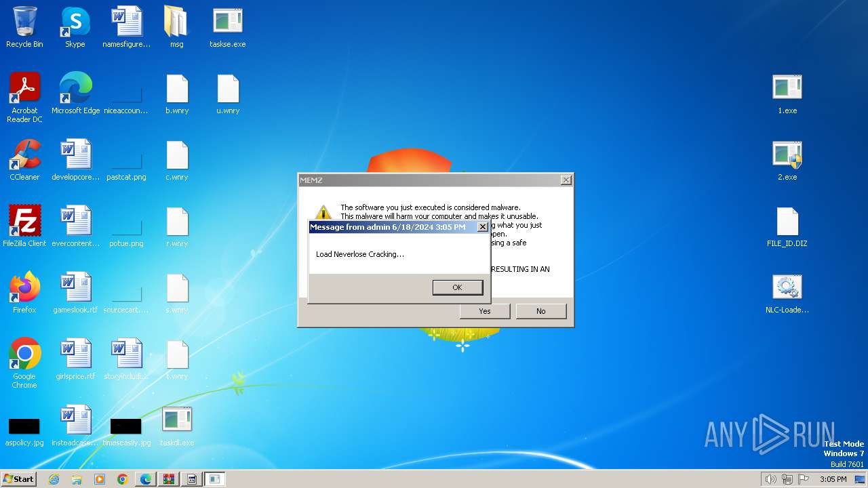Close the MEMZ warning window
The height and width of the screenshot is (488, 868).
click(566, 180)
